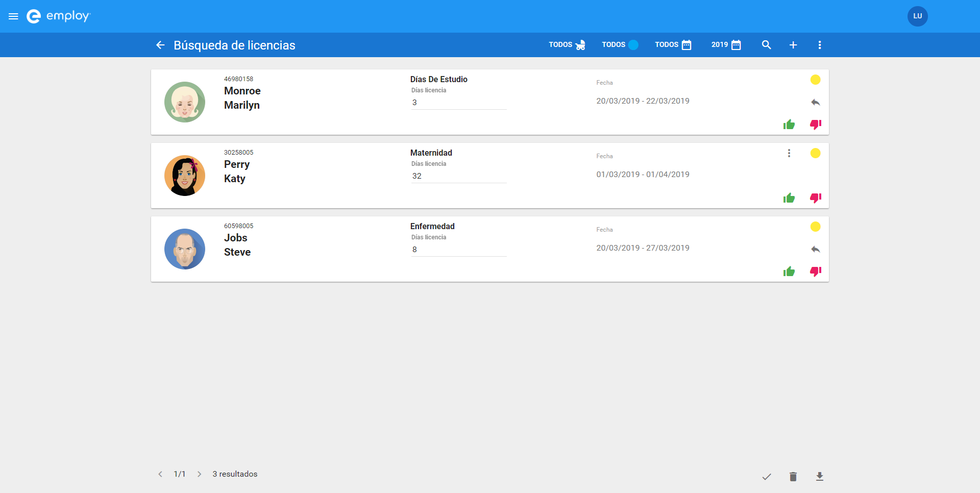
Task: Click the search magnifier icon
Action: pyautogui.click(x=766, y=45)
